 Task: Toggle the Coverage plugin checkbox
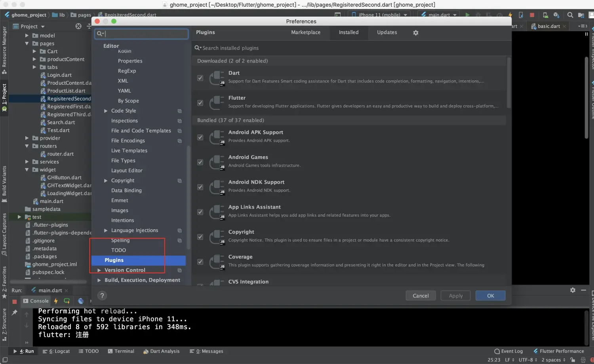[x=200, y=262]
